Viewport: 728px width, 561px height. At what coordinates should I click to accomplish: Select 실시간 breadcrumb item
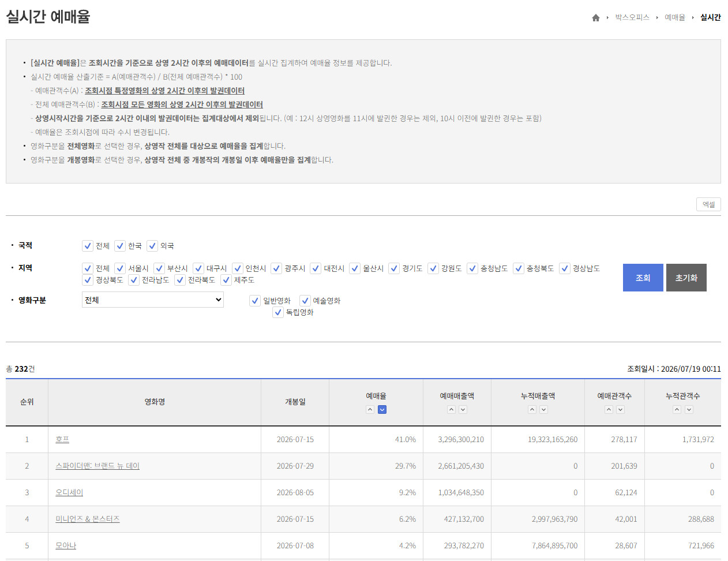tap(711, 17)
